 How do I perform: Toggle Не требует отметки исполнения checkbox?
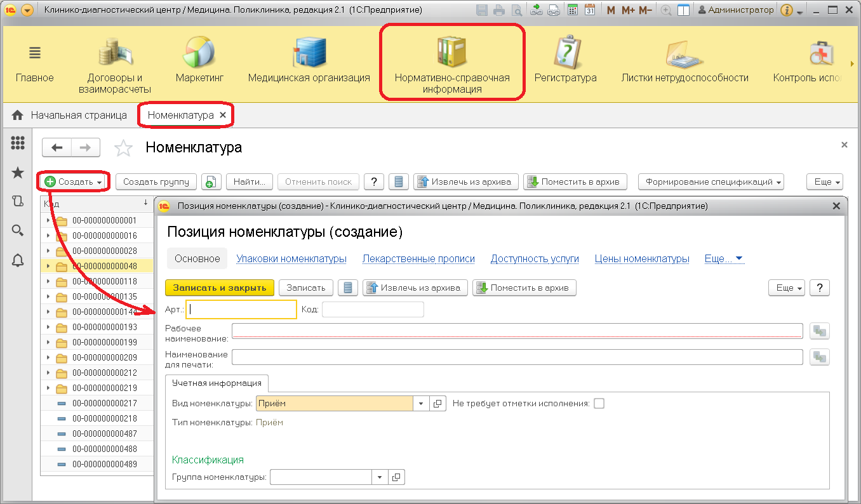coord(599,403)
